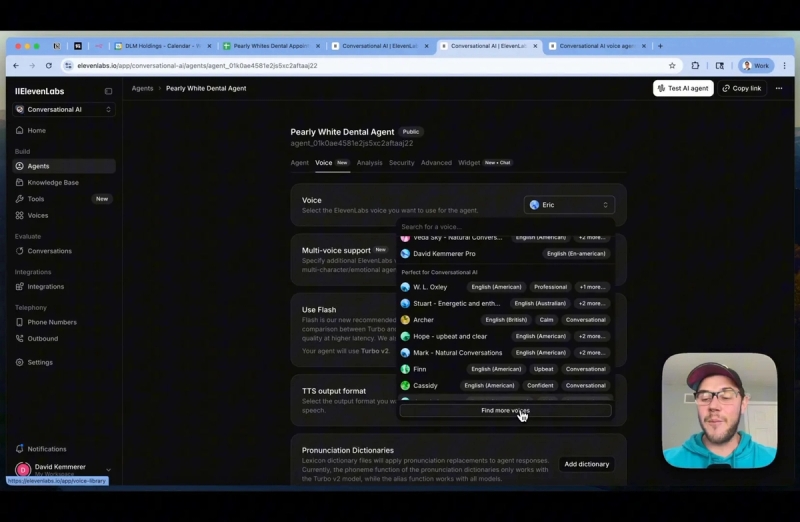The width and height of the screenshot is (800, 522).
Task: Open Integrations in sidebar
Action: click(x=64, y=286)
